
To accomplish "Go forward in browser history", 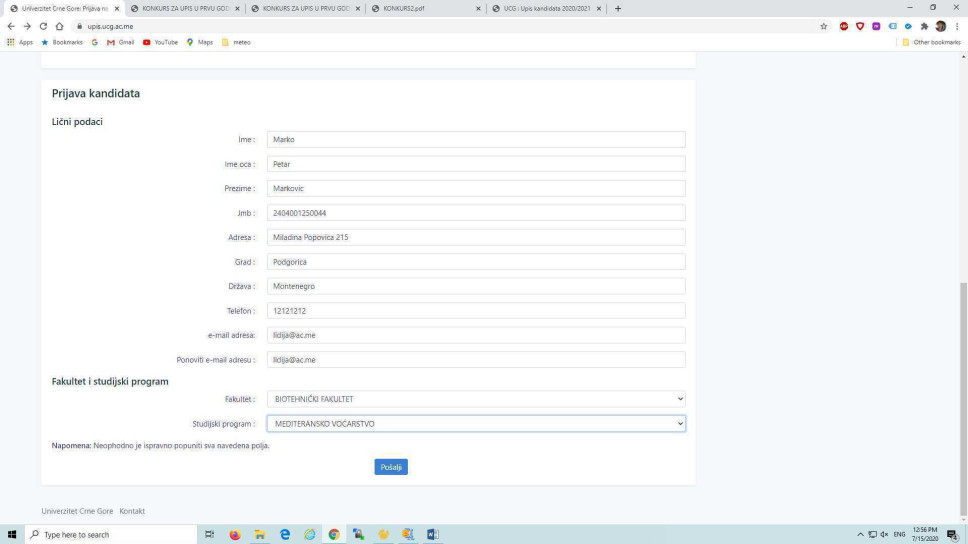I will pos(27,27).
